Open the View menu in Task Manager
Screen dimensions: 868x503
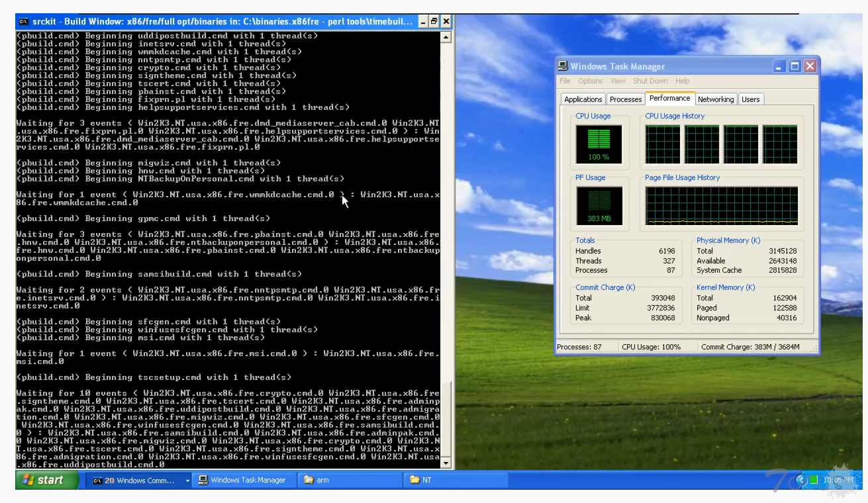tap(618, 81)
